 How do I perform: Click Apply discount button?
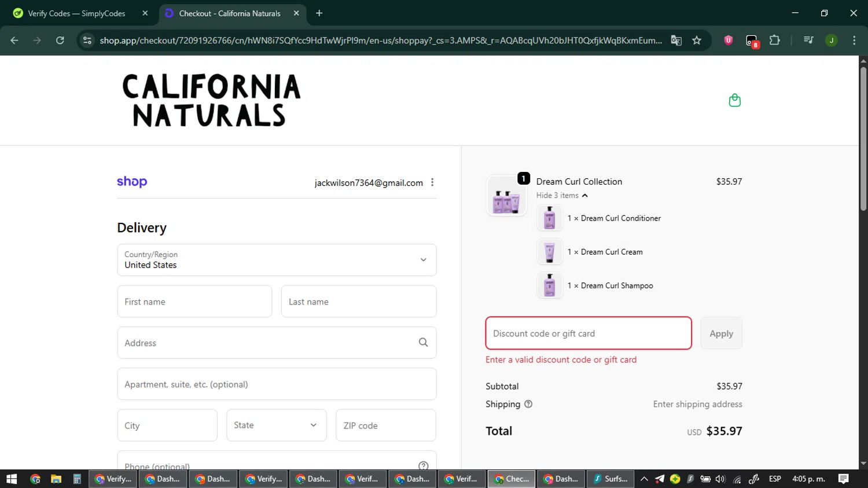[721, 333]
